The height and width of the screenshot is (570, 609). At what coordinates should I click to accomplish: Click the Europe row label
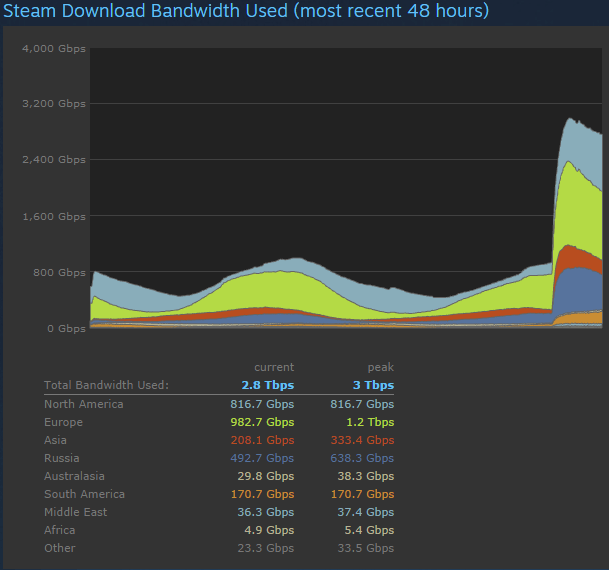click(x=63, y=422)
